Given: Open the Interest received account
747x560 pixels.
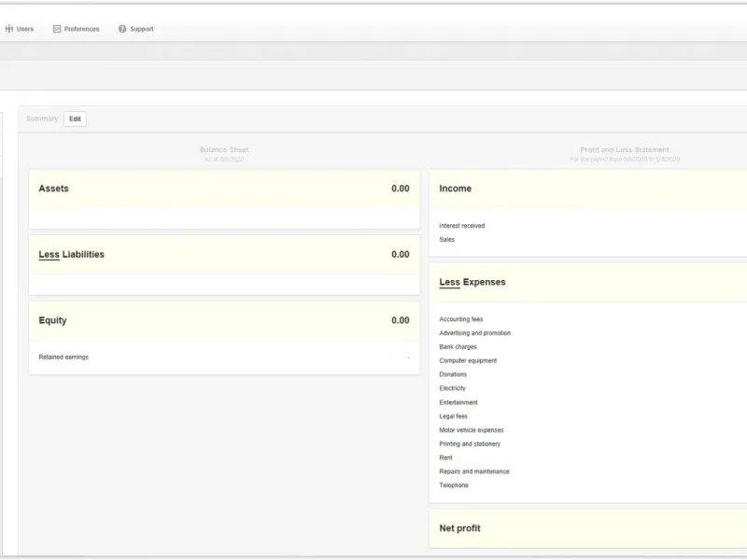Looking at the screenshot, I should (x=462, y=226).
